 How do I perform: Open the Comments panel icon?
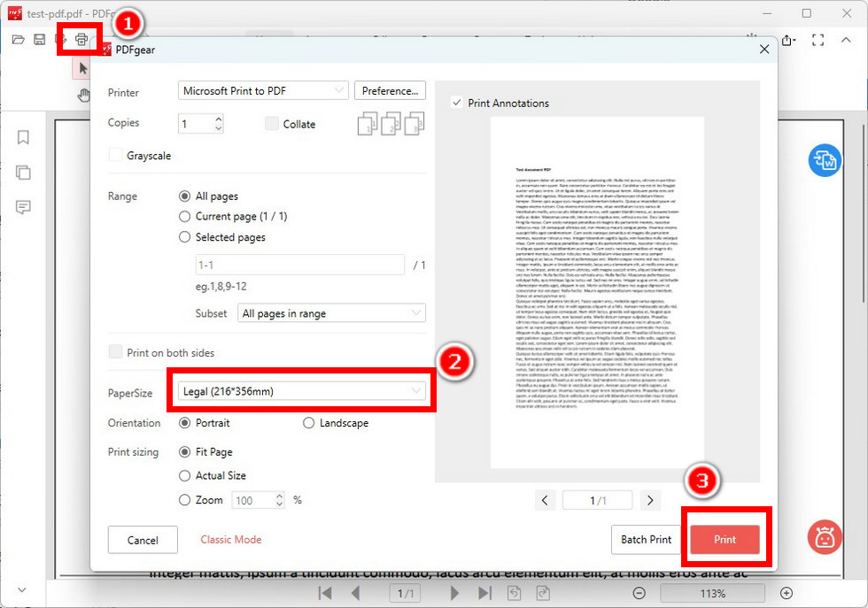(22, 207)
